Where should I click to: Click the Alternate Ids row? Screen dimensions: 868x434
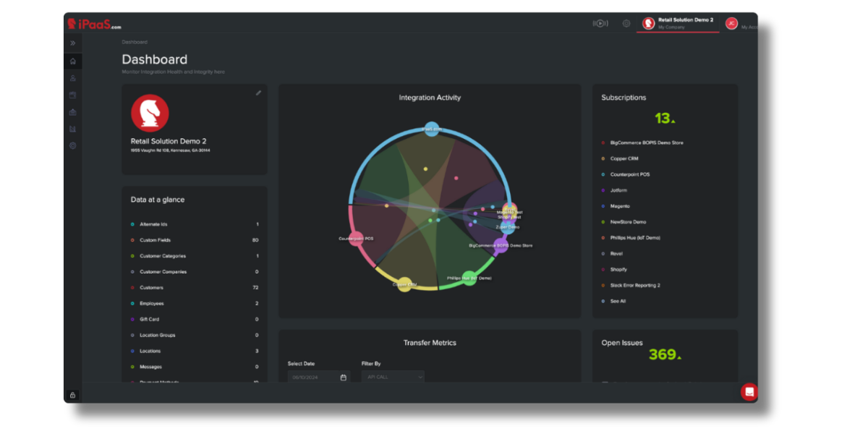point(195,224)
